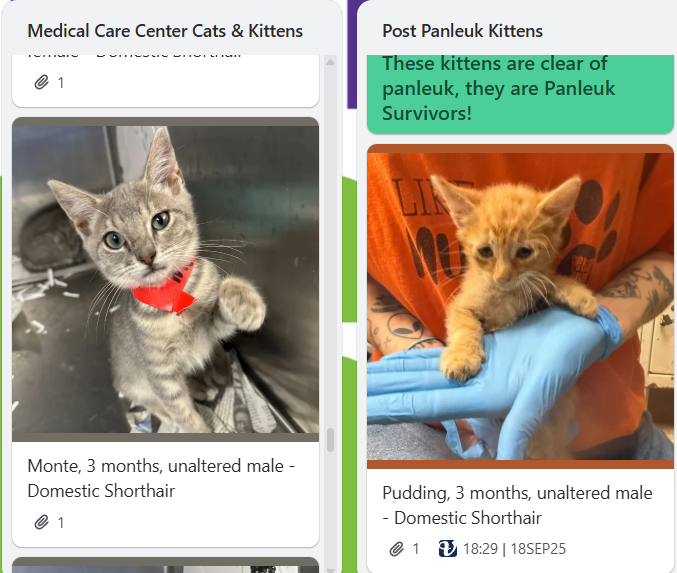Open the partially visible card below Monte

pyautogui.click(x=165, y=565)
